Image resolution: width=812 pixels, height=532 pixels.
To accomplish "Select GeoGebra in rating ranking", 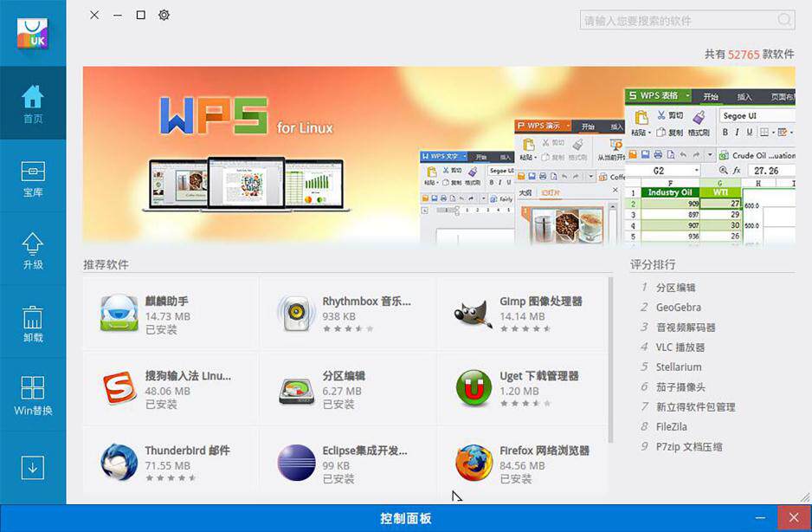I will pos(679,308).
